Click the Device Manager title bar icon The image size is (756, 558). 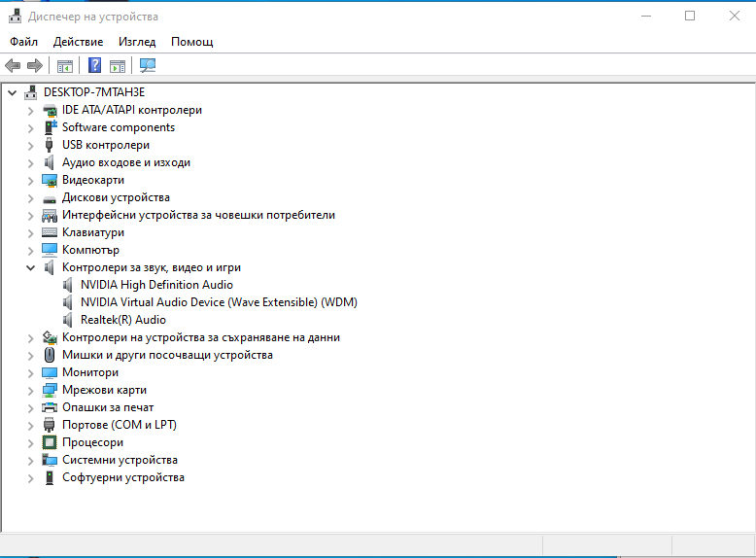(x=15, y=17)
